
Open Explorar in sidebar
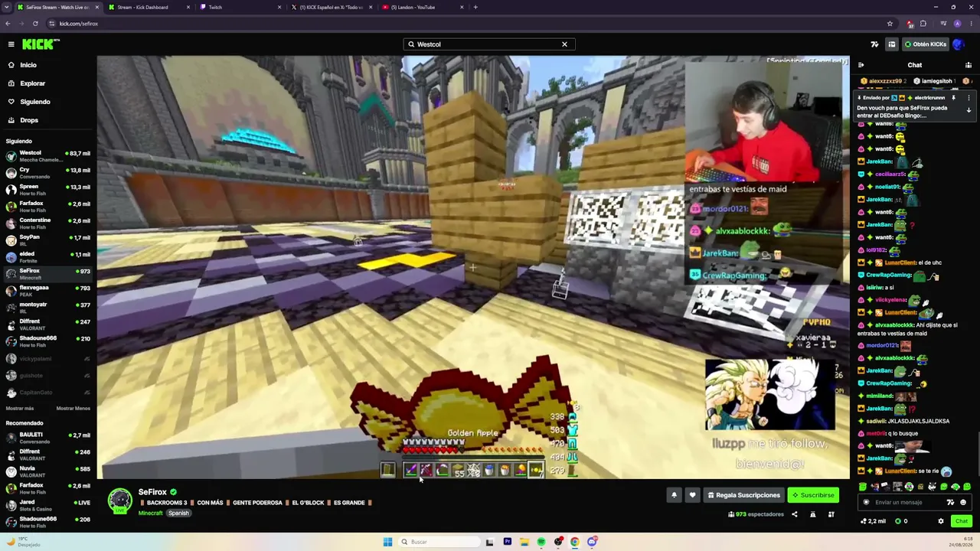point(48,83)
